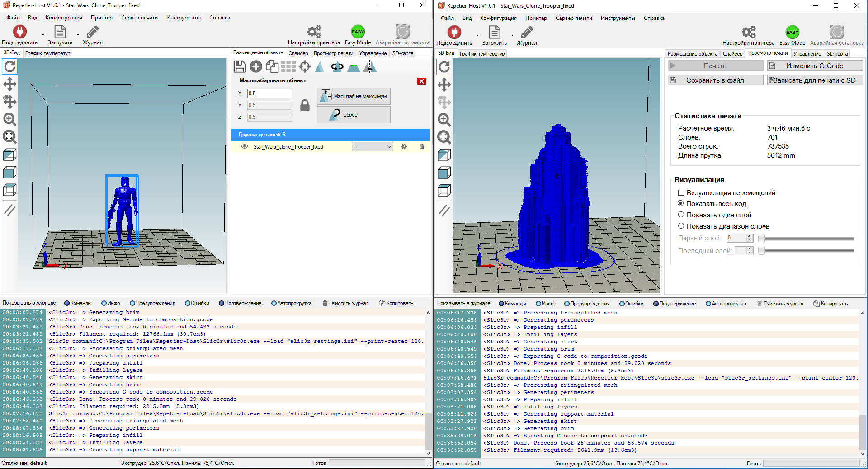
Task: Click the zoom magnifier in left 3D viewer
Action: [x=10, y=119]
